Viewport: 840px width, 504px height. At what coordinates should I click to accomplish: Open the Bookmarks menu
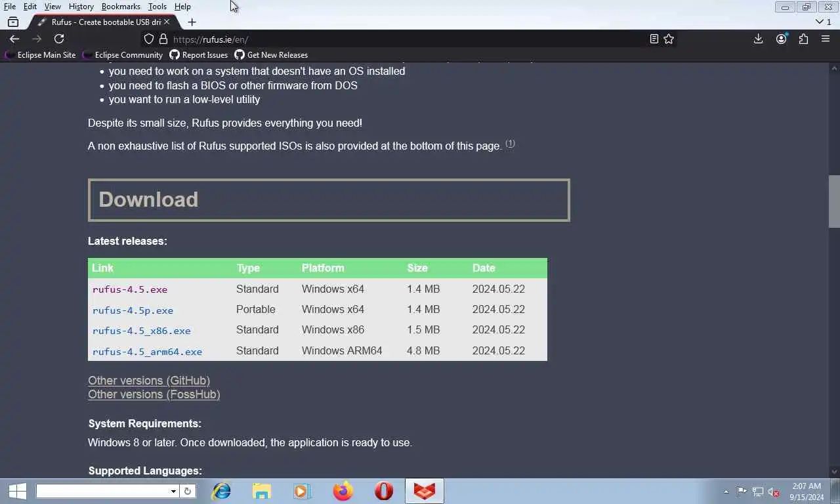pos(121,7)
